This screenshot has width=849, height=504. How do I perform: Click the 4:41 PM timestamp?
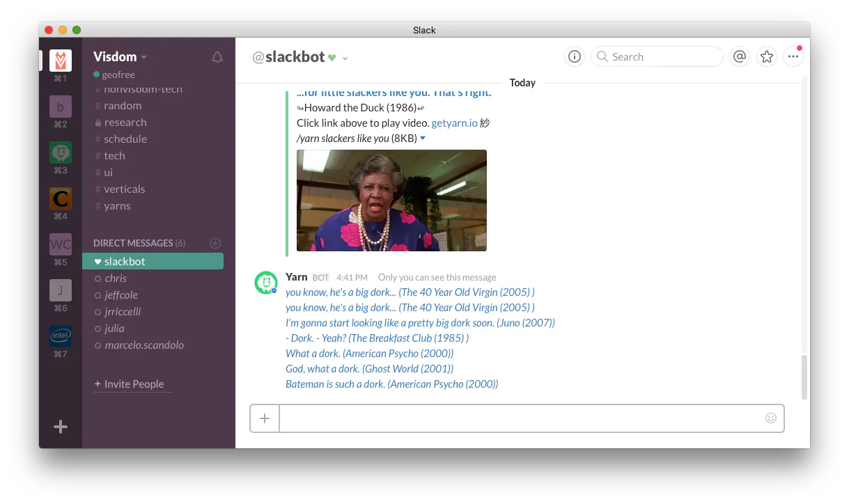[x=352, y=278]
